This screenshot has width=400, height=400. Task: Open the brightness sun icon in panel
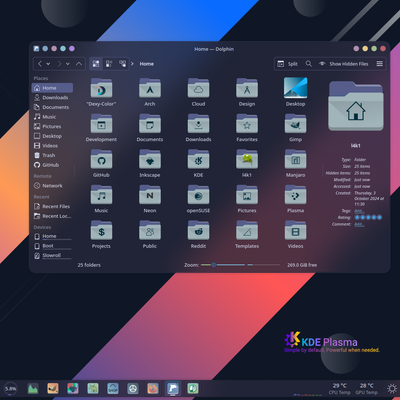click(392, 389)
